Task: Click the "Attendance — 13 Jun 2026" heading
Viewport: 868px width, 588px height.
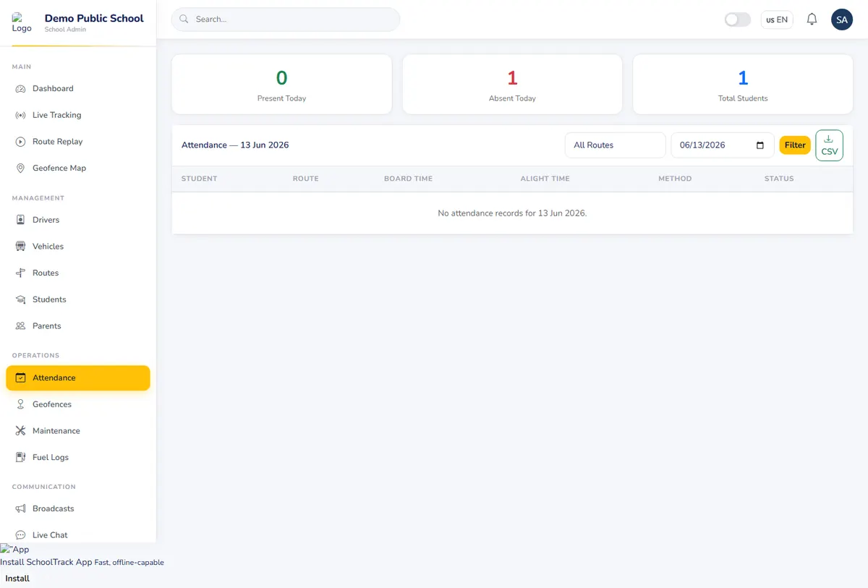Action: pyautogui.click(x=235, y=145)
